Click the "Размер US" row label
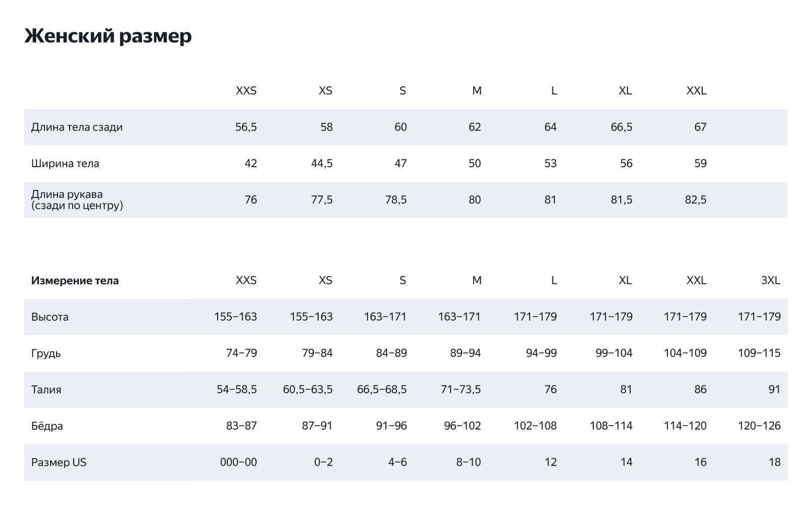 click(x=59, y=463)
